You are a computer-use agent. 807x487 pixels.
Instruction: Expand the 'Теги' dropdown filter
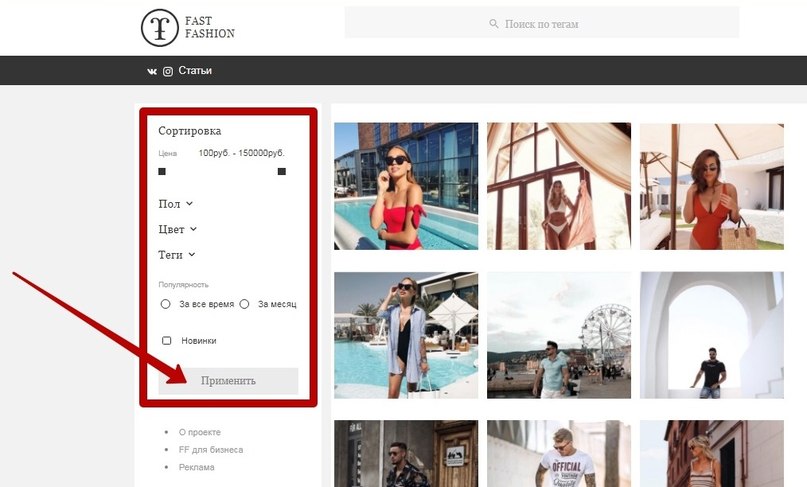pos(176,255)
